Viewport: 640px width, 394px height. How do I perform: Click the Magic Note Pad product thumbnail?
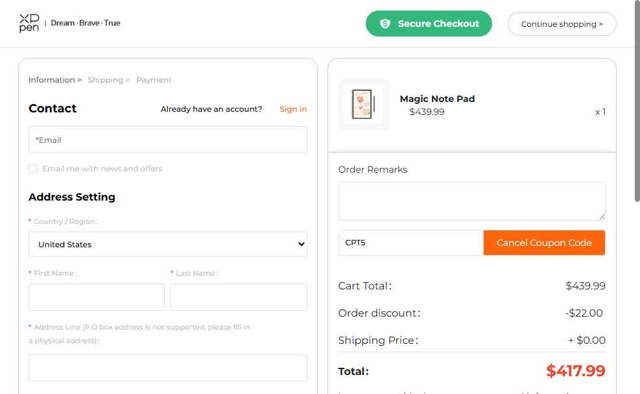[364, 105]
